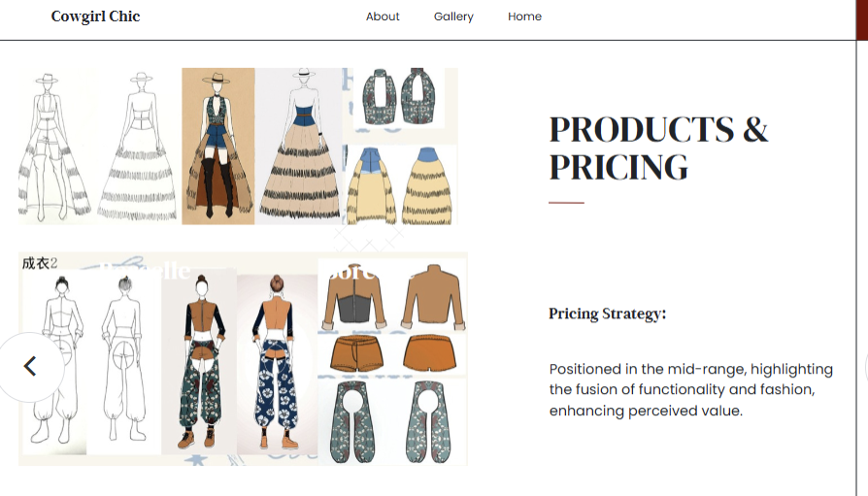Image resolution: width=868 pixels, height=496 pixels.
Task: Click the dark red block in top-right corner
Action: click(x=861, y=19)
